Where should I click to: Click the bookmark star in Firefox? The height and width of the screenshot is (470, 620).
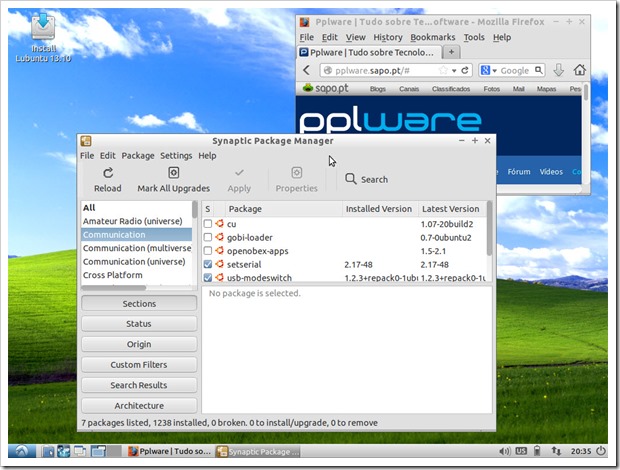coord(443,70)
